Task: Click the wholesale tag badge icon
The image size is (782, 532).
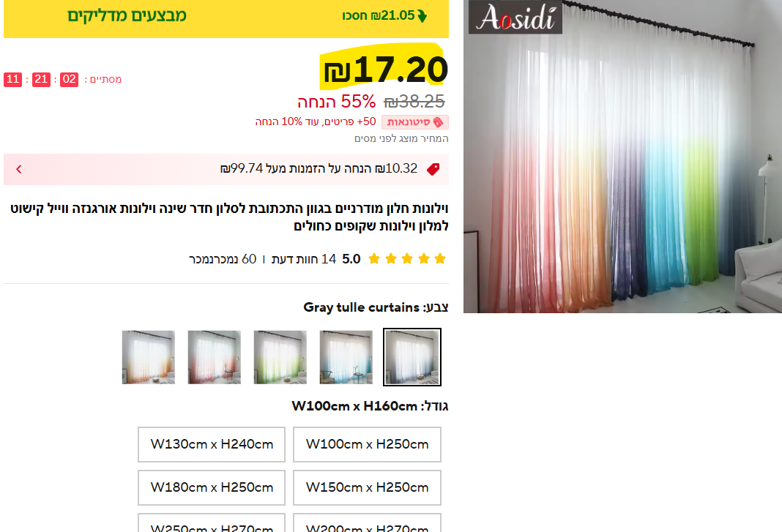Action: 438,122
